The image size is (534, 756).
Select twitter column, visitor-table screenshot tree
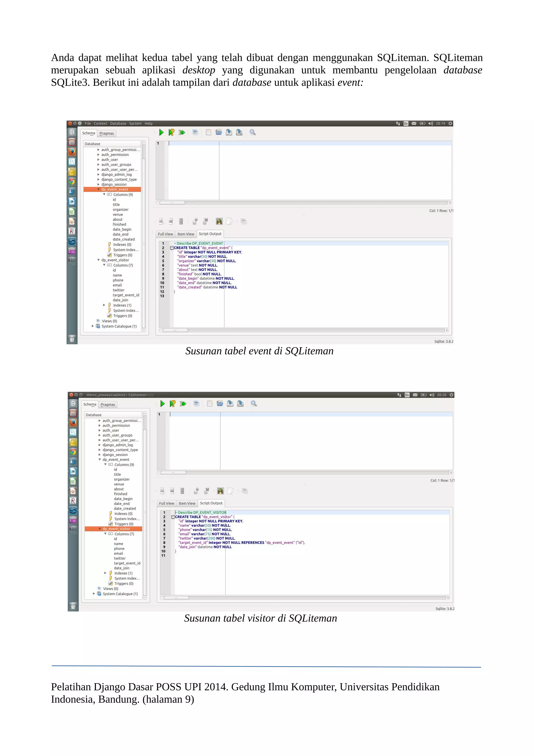(120, 558)
